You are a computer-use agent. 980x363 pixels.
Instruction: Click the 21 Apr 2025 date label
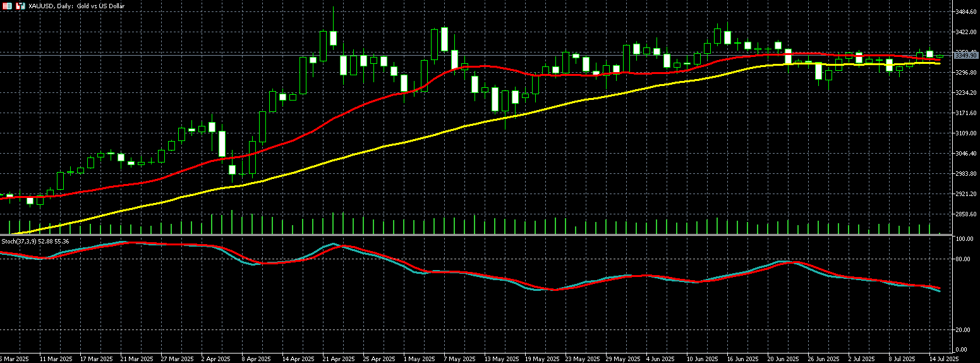(338, 358)
